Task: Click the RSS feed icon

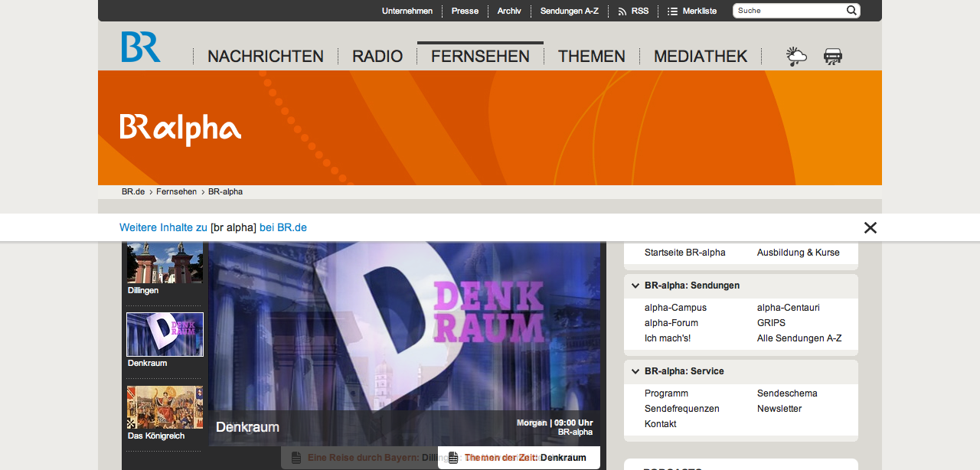Action: [x=622, y=11]
